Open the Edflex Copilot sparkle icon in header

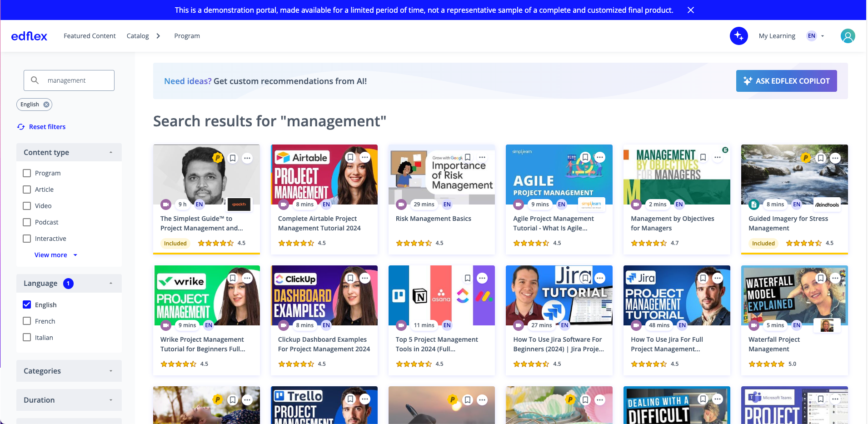738,36
